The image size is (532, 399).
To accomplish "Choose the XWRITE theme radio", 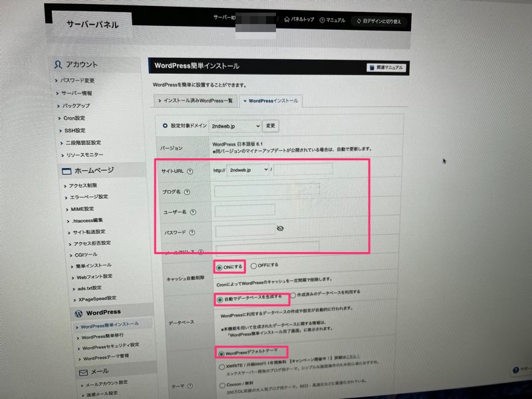I will pyautogui.click(x=222, y=367).
